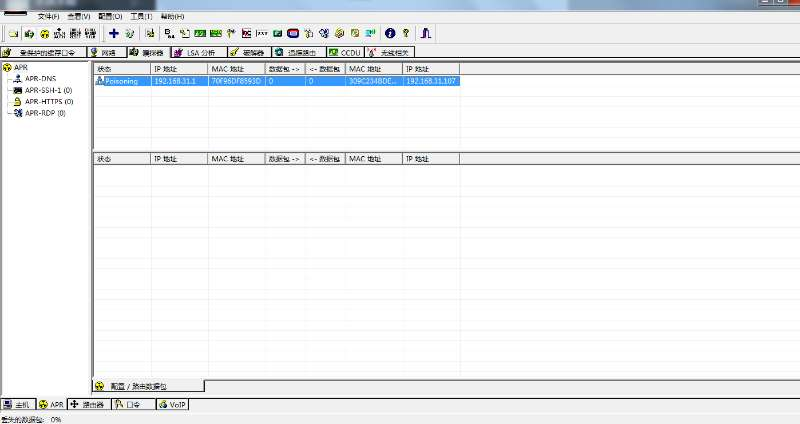Click the yellow spiral toolbar icon

(x=339, y=34)
